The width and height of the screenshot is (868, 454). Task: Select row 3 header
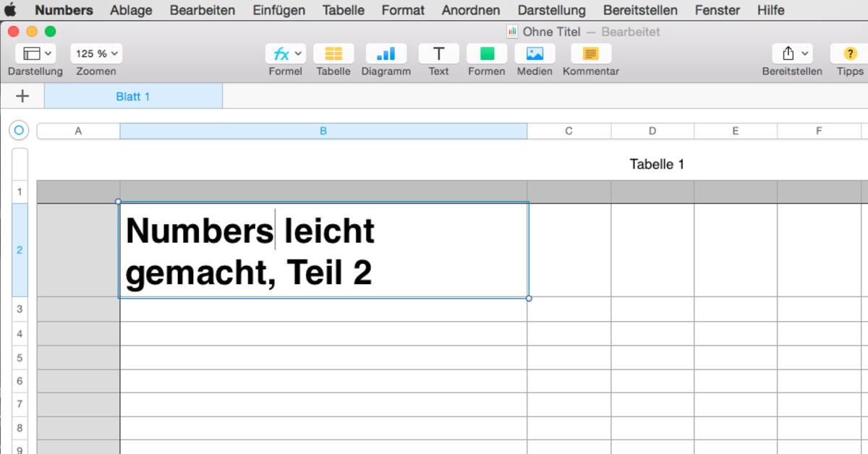(x=20, y=309)
